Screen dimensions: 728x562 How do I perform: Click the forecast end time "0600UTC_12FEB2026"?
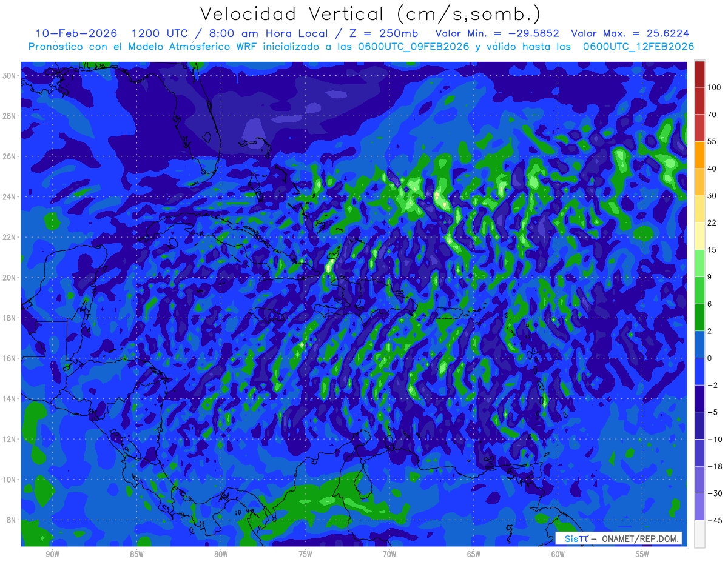click(638, 47)
